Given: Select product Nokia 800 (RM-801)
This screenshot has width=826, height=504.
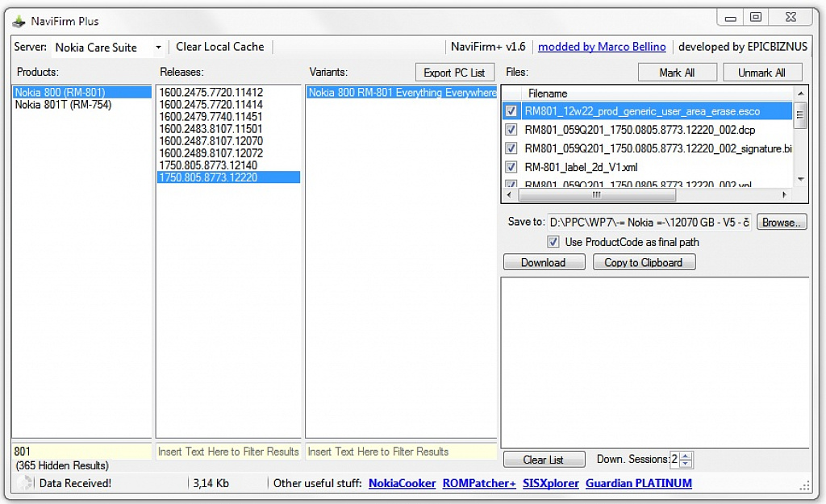Looking at the screenshot, I should point(81,92).
